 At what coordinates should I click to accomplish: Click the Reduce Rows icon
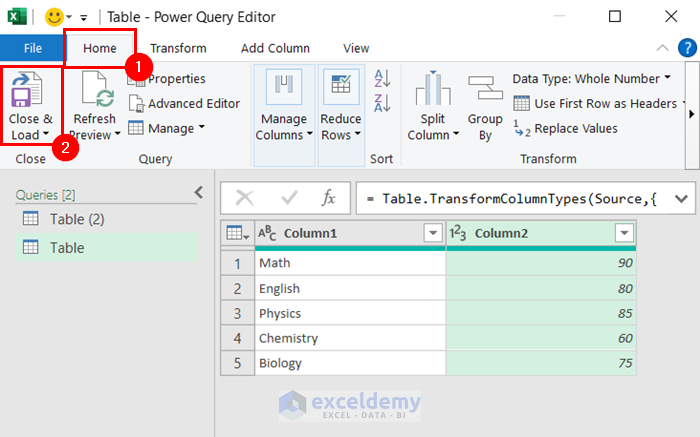(x=341, y=87)
